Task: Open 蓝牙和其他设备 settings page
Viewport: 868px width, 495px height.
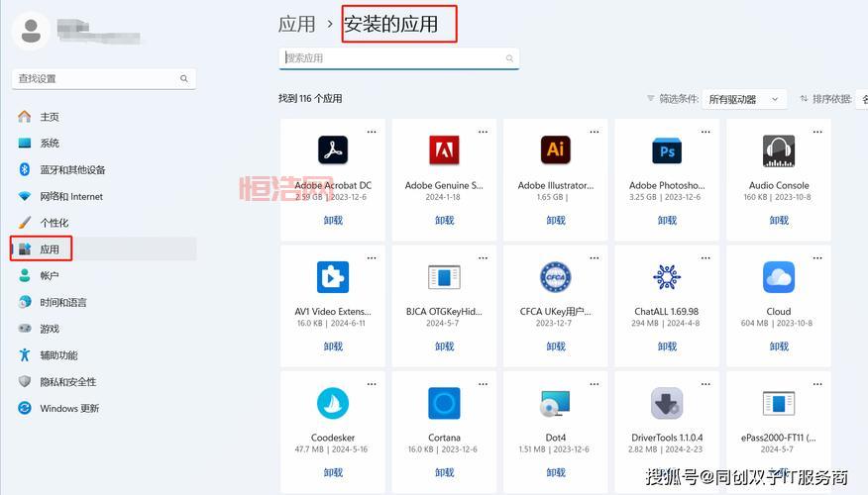Action: (x=72, y=169)
